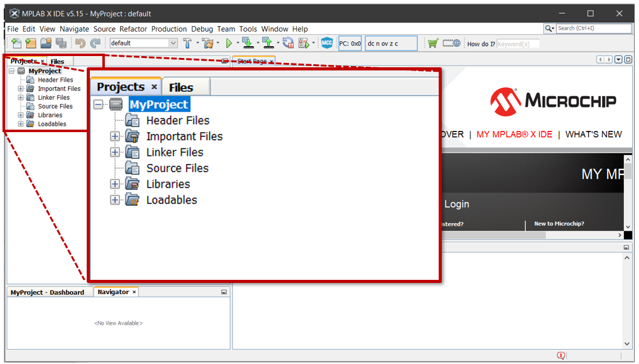Click the Clean and Build icon

208,43
